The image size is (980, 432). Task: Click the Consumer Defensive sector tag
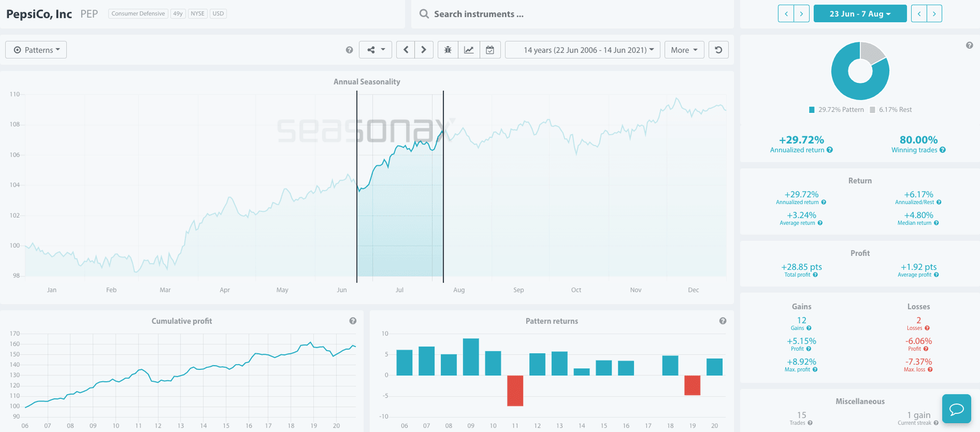(138, 13)
